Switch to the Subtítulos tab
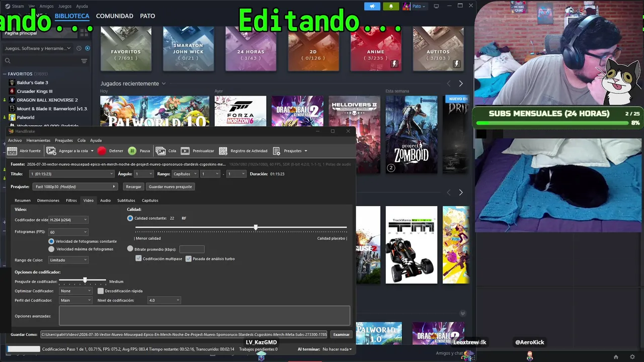This screenshot has height=362, width=644. [x=126, y=201]
